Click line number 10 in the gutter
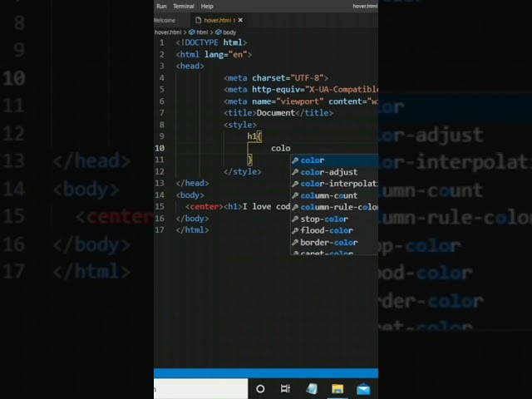532x399 pixels. 160,148
